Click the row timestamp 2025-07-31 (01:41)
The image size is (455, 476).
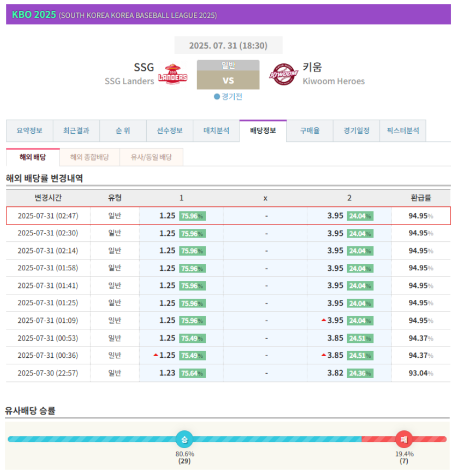pos(48,286)
